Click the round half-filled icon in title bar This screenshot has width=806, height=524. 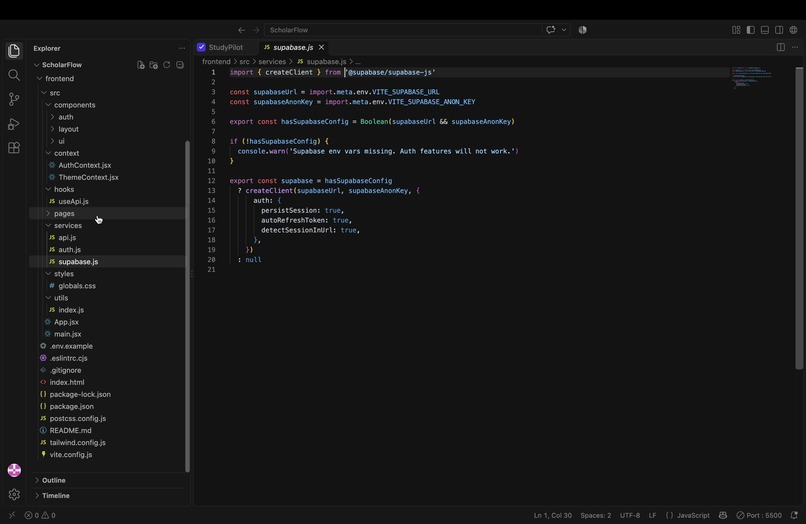(x=582, y=30)
